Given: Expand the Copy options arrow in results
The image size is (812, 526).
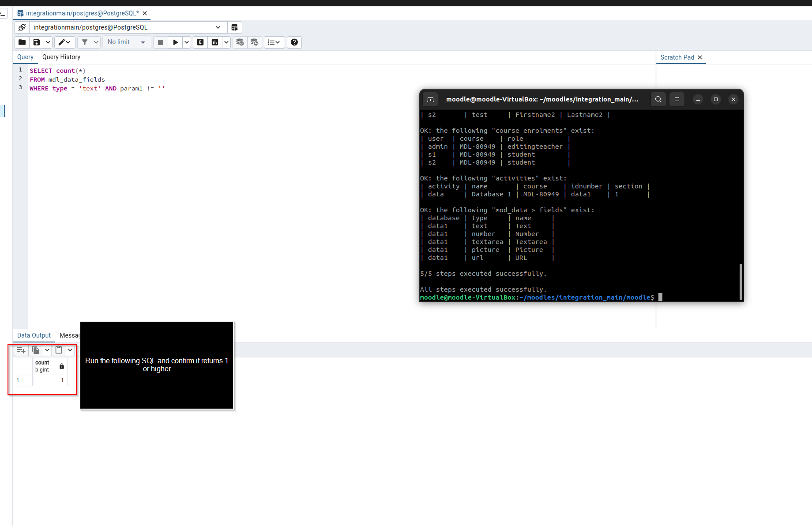Looking at the screenshot, I should pos(47,350).
